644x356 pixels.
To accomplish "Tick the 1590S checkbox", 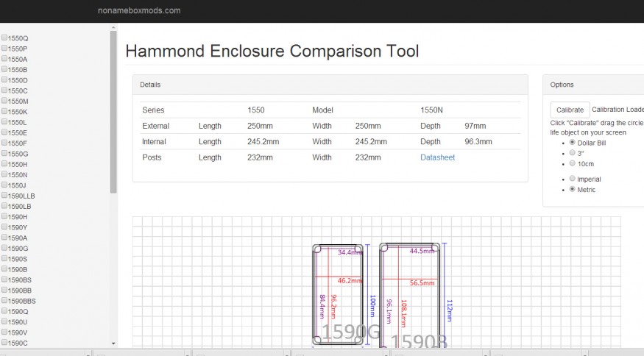I will (4, 258).
